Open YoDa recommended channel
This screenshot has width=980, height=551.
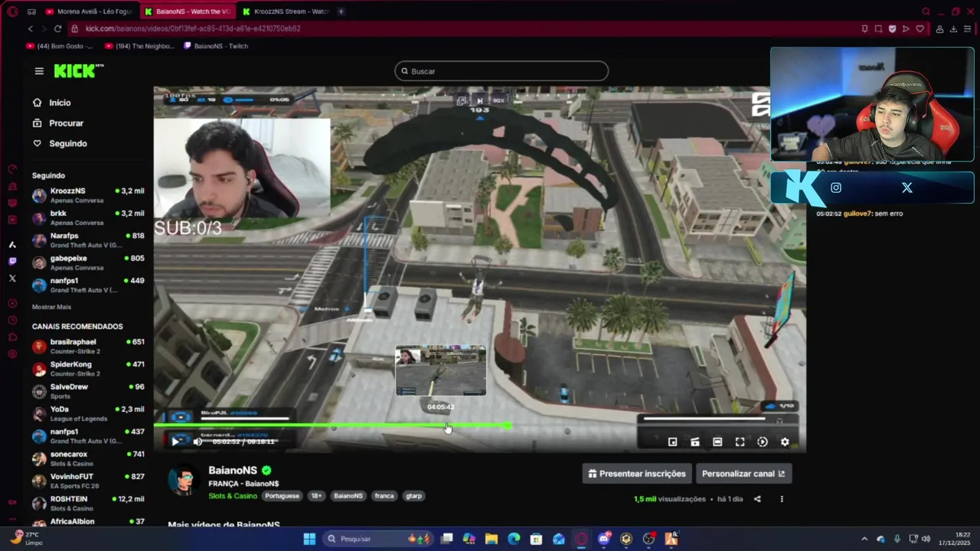pos(88,413)
